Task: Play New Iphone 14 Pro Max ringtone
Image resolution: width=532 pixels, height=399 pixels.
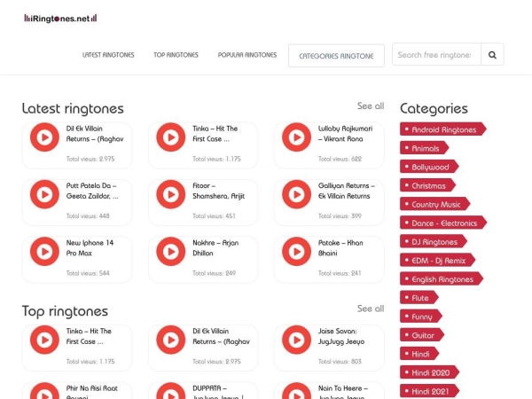Action: tap(43, 250)
